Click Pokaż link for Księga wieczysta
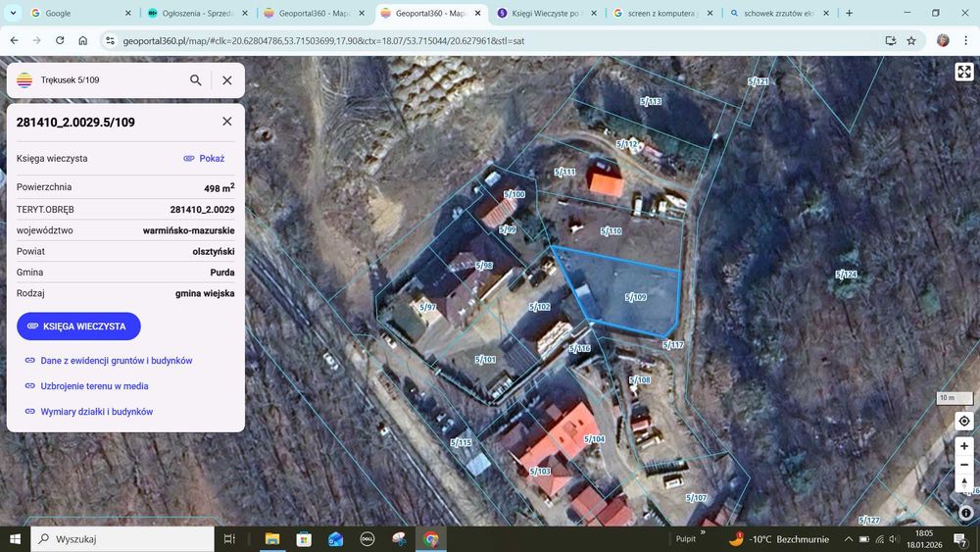The image size is (980, 552). click(x=204, y=158)
